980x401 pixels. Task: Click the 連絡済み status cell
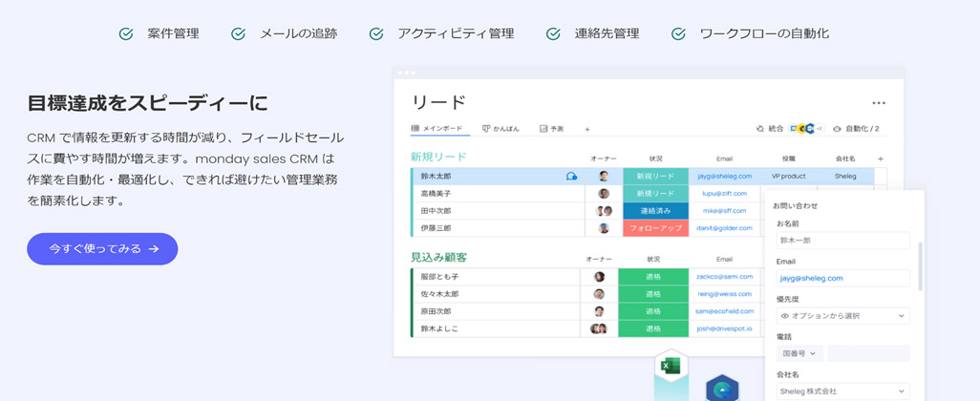(655, 211)
